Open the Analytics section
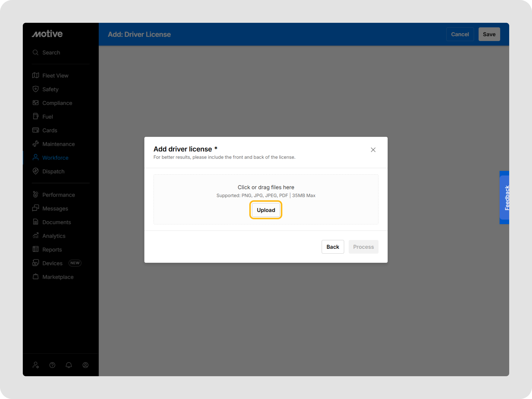 click(54, 236)
